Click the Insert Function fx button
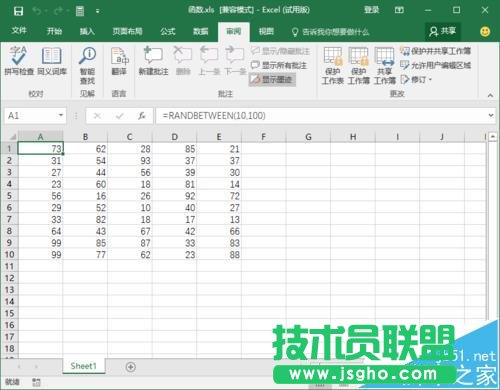Viewport: 500px width, 390px height. (142, 116)
